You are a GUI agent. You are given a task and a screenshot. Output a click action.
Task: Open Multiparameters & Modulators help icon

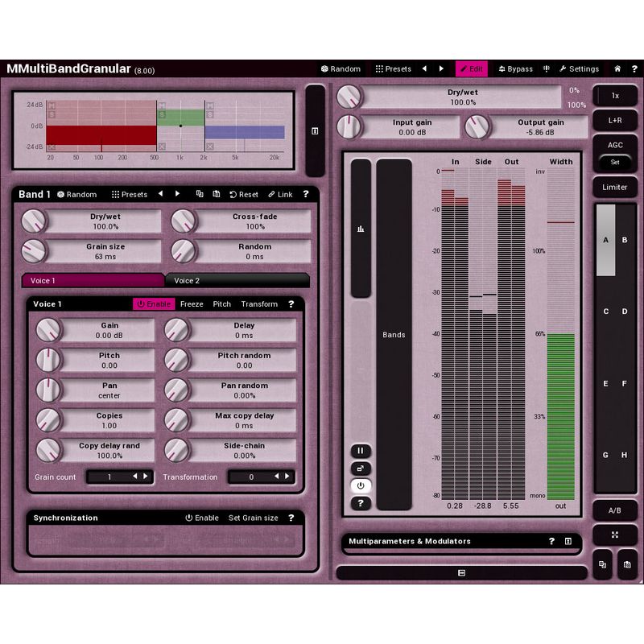point(551,541)
